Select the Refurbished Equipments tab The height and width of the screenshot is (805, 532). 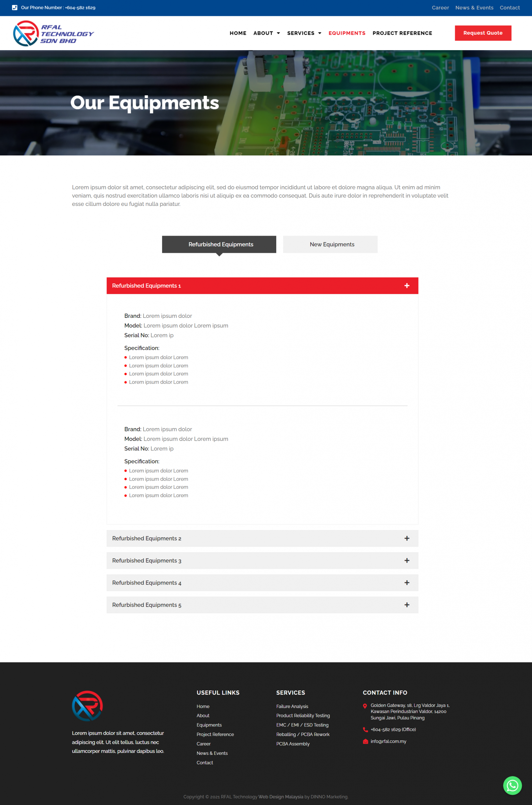coord(219,244)
